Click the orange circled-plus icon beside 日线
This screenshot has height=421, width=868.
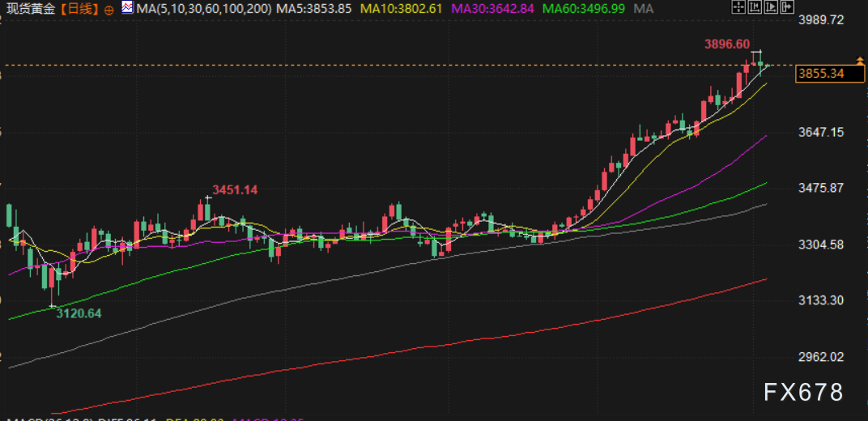108,9
